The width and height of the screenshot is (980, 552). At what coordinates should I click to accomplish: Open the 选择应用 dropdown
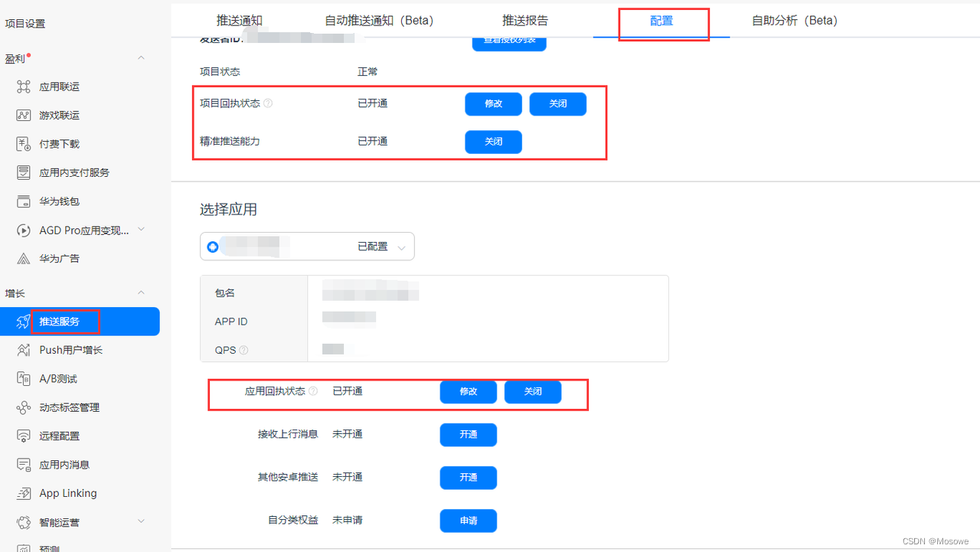[x=307, y=247]
